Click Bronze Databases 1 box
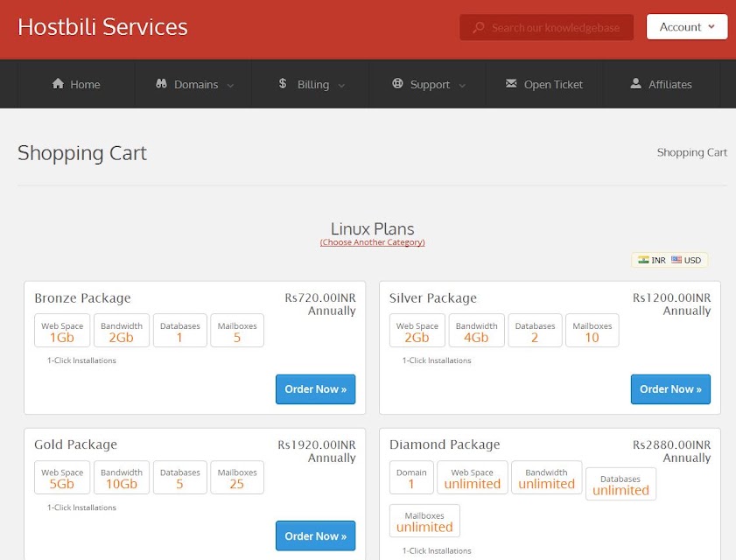Screen dimensions: 736x560 coord(179,331)
